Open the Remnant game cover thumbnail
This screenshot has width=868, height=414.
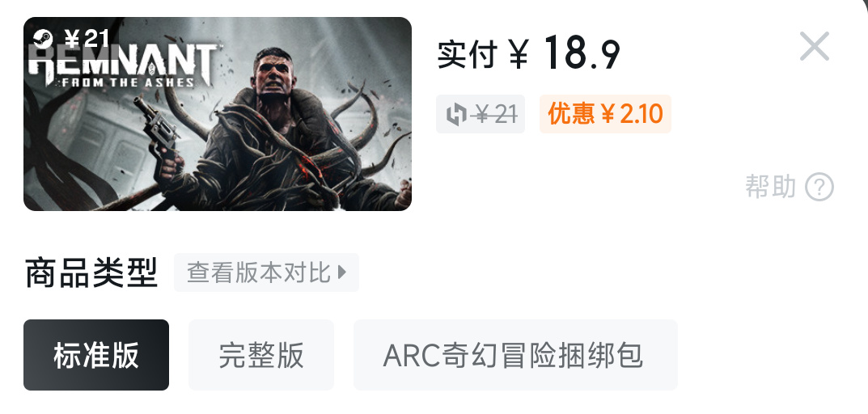218,114
